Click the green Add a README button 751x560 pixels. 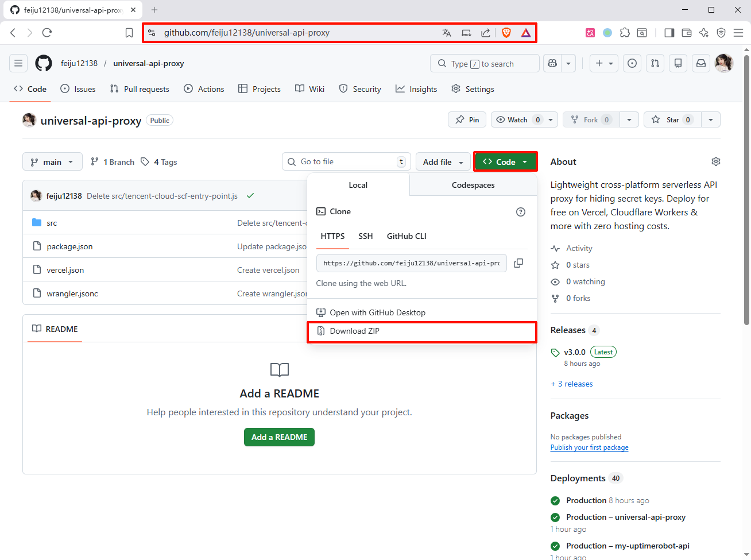(279, 437)
